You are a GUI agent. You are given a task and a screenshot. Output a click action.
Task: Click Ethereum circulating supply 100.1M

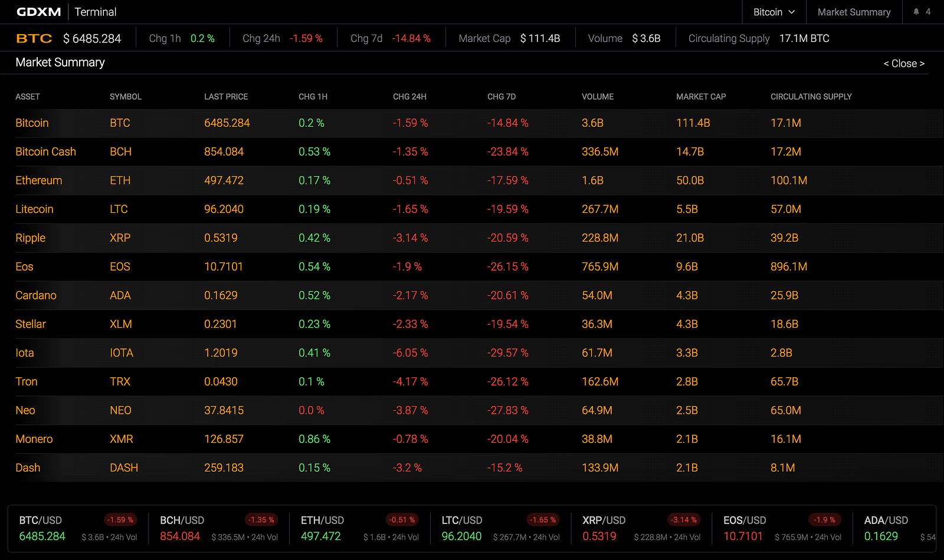pyautogui.click(x=789, y=181)
